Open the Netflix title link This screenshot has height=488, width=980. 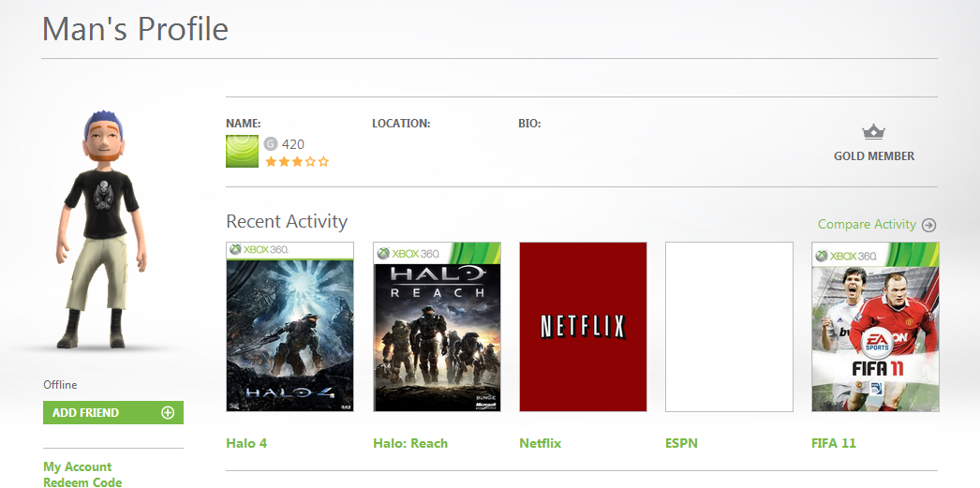[x=540, y=443]
